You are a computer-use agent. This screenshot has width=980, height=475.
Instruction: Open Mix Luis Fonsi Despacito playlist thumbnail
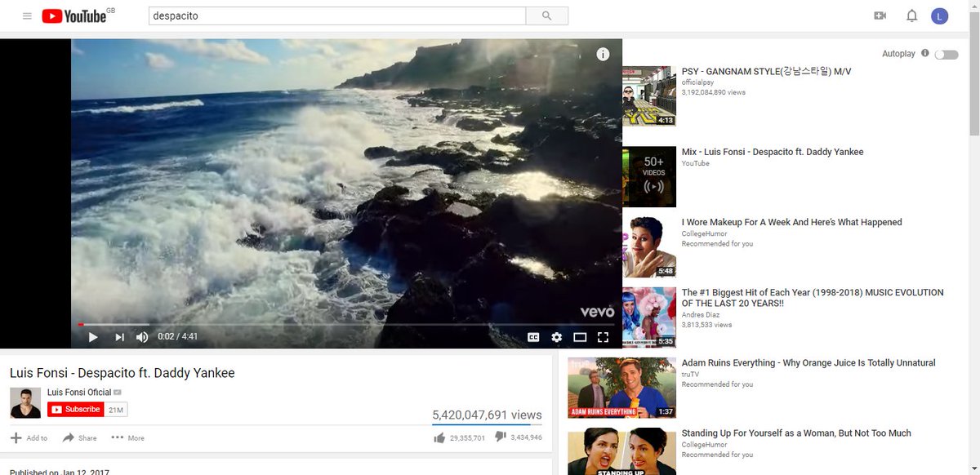click(649, 176)
